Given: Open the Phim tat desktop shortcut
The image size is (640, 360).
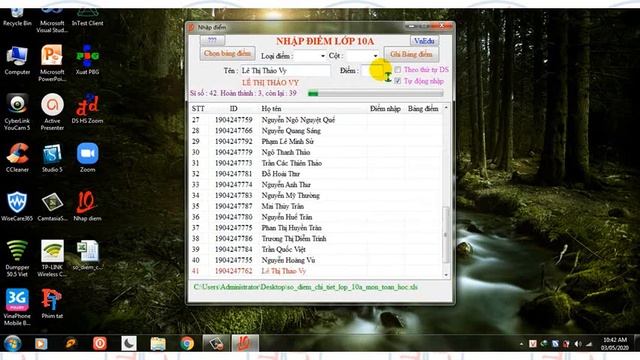Looking at the screenshot, I should (52, 304).
